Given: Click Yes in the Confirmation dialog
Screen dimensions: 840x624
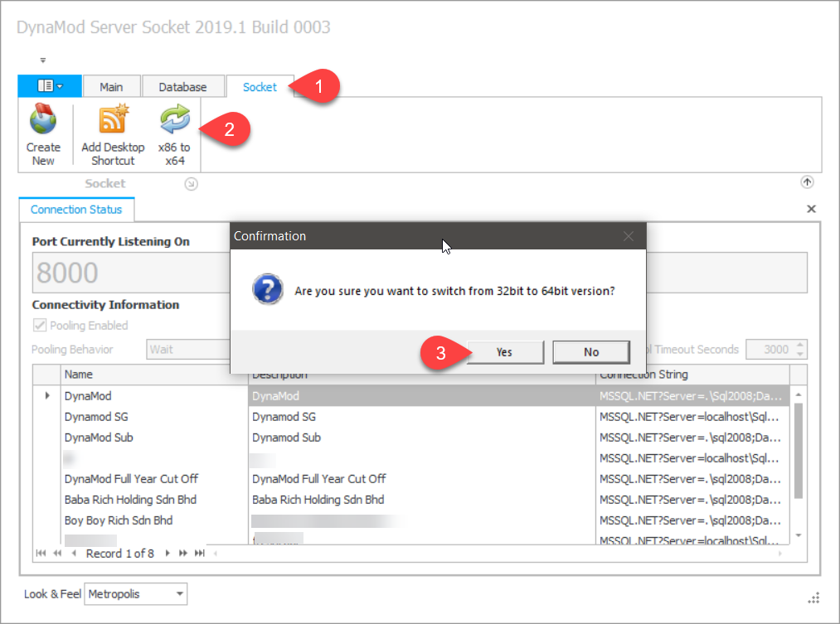Looking at the screenshot, I should click(505, 351).
